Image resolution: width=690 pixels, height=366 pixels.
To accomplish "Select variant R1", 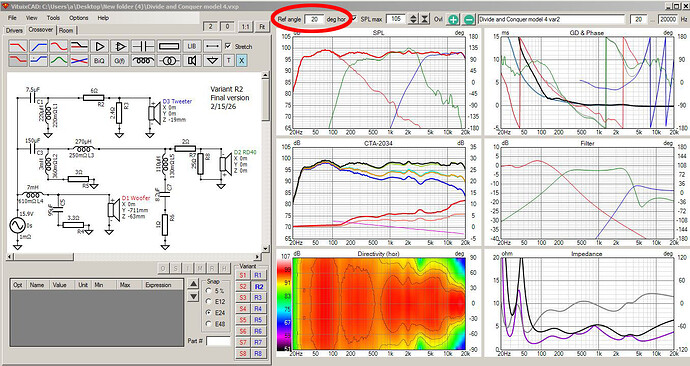I will 258,275.
